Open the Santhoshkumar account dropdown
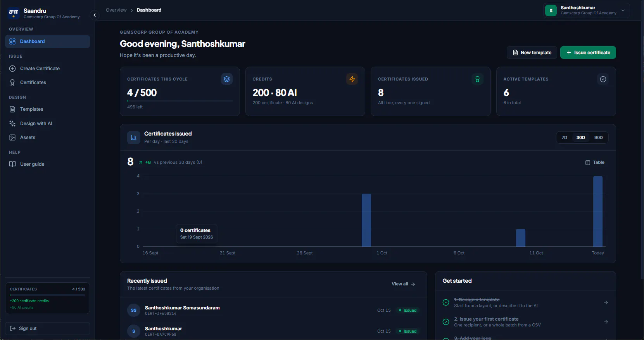The image size is (644, 340). pyautogui.click(x=586, y=10)
